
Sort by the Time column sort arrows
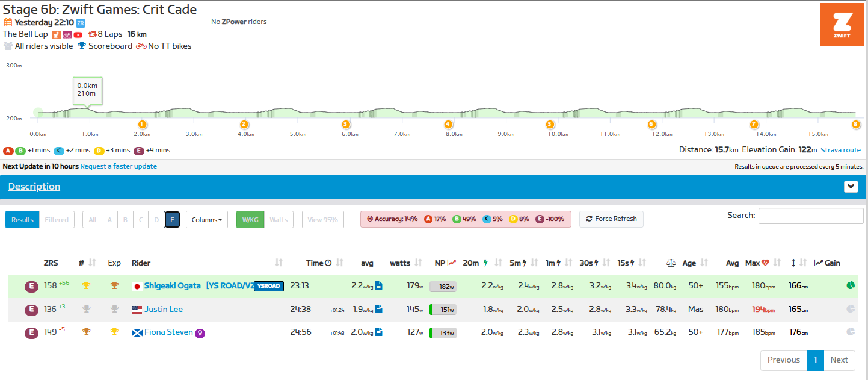click(340, 263)
